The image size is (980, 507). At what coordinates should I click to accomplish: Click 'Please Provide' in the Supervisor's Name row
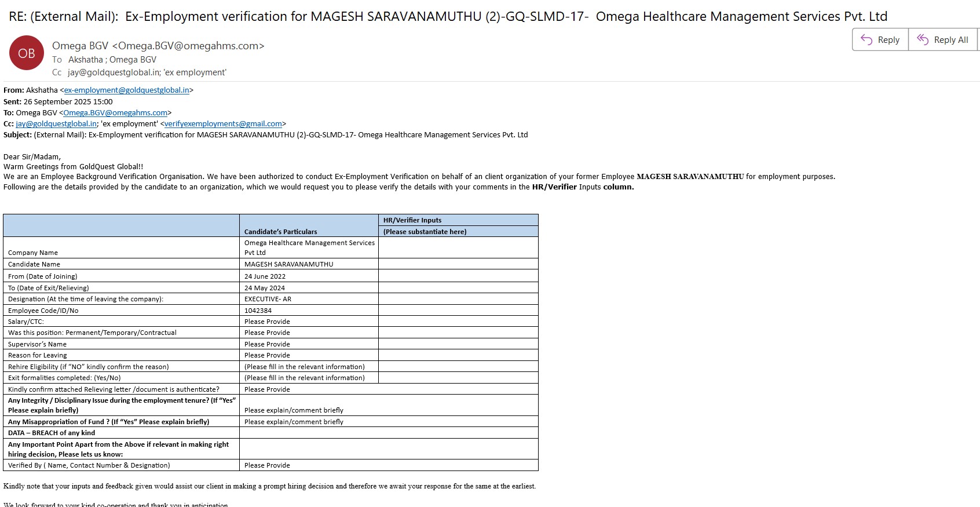[267, 344]
